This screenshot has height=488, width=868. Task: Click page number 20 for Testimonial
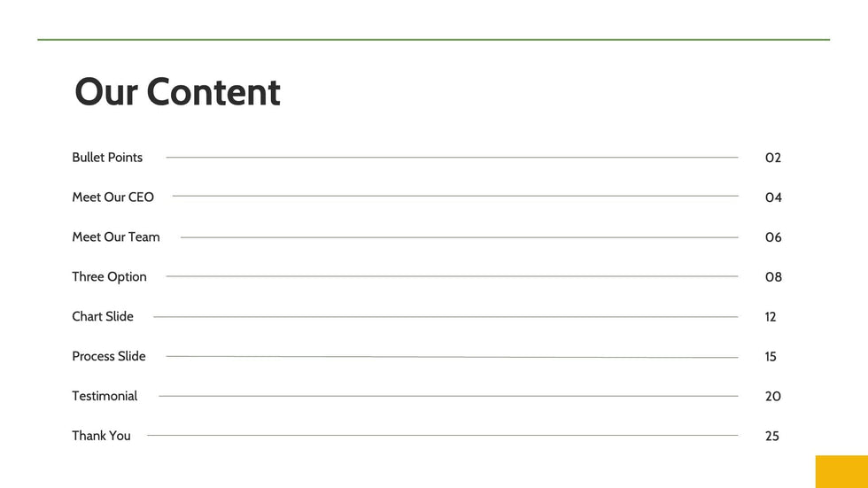click(773, 397)
